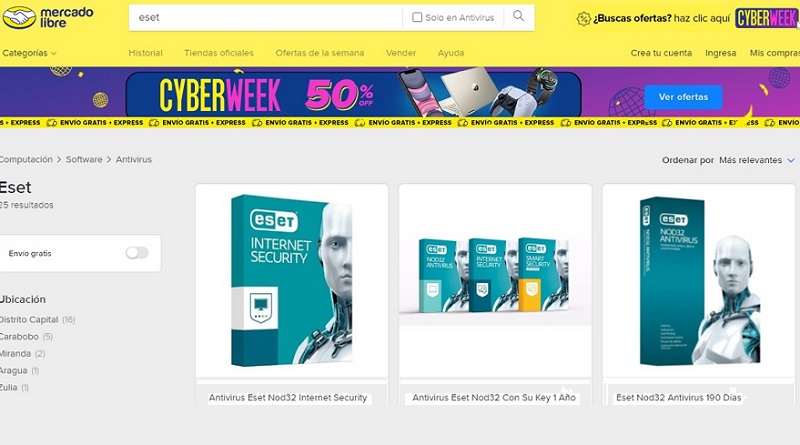Open the Historial menu item
The height and width of the screenshot is (445, 800).
145,53
